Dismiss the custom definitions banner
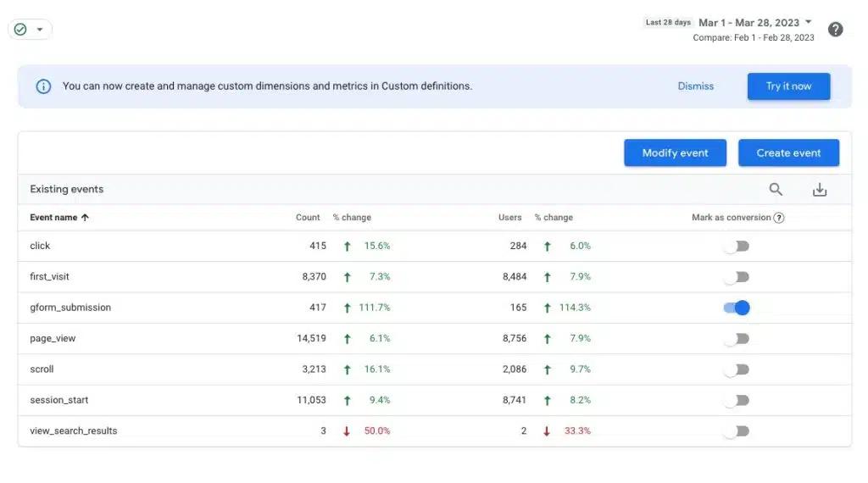 695,86
